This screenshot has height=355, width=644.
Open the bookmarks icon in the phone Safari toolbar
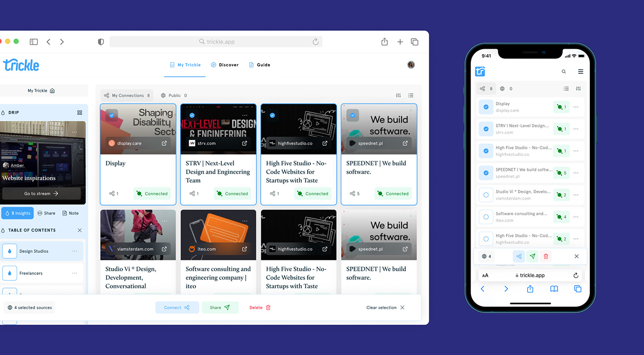pos(554,289)
